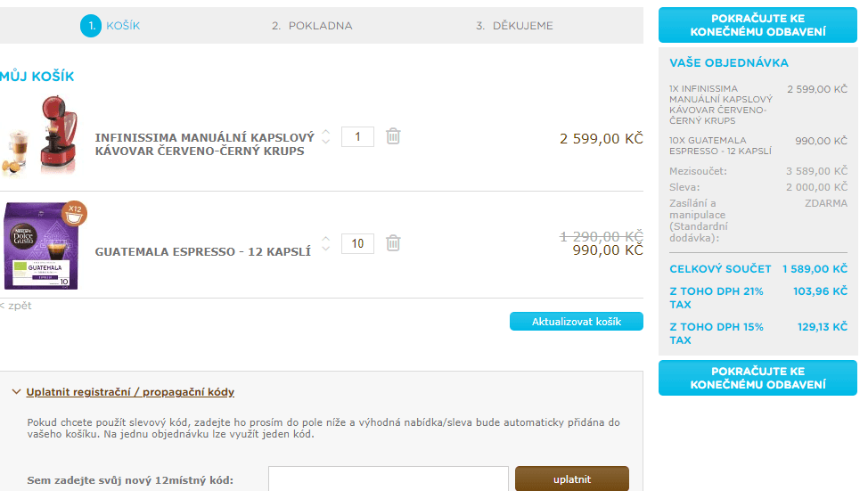Viewport: 868px width, 491px height.
Task: Click the Guatemala Espresso quantity field
Action: [357, 243]
